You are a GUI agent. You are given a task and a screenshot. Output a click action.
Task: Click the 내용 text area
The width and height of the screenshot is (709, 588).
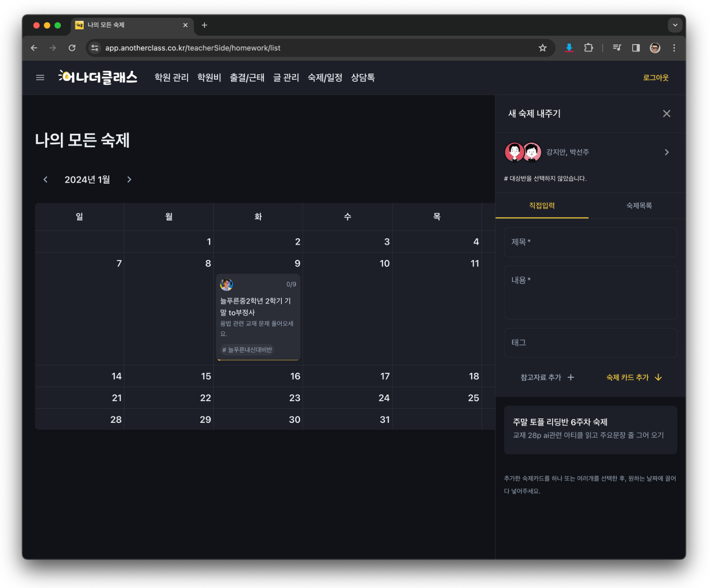[x=590, y=292]
